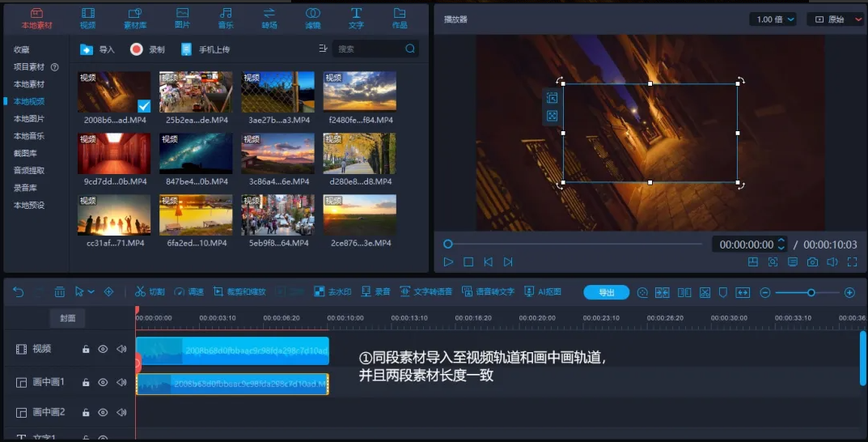Hide the 画中画1 track
This screenshot has width=868, height=442.
(x=103, y=382)
